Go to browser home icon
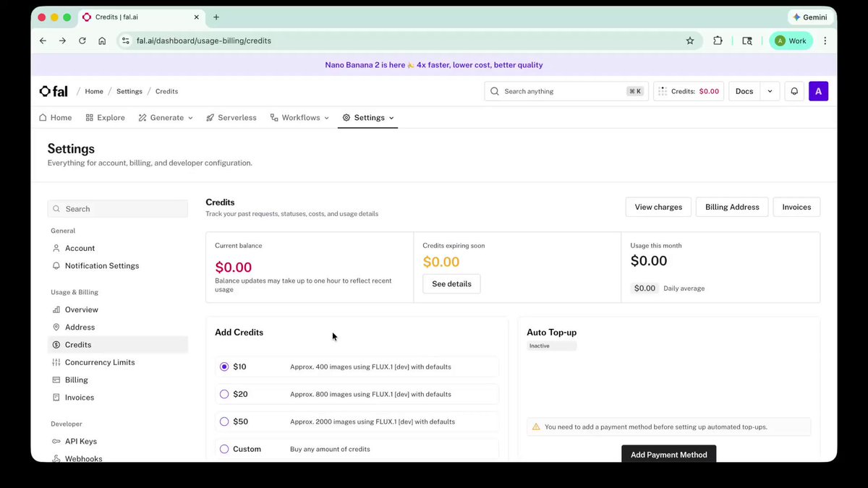The width and height of the screenshot is (868, 488). click(102, 40)
